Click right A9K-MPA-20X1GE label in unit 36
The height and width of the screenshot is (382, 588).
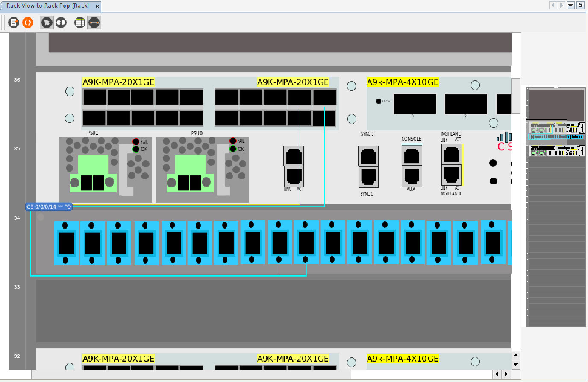293,82
